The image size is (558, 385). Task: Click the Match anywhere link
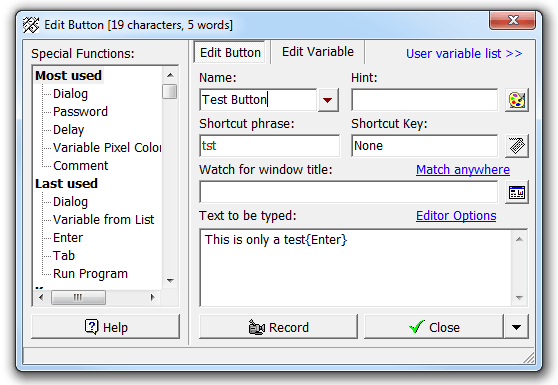click(463, 170)
